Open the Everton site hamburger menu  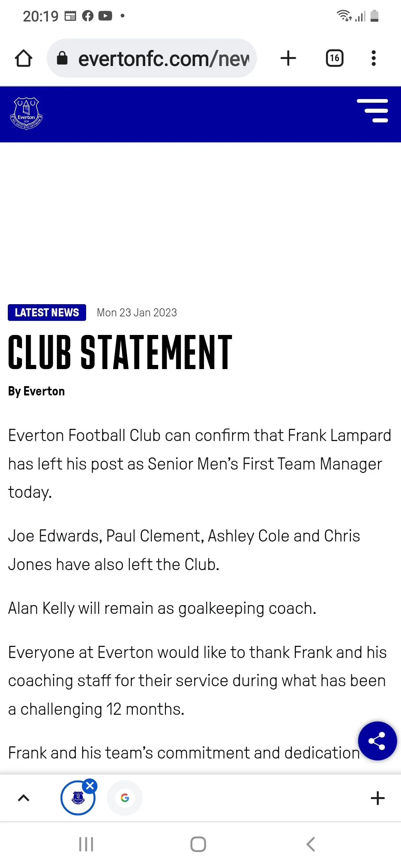pyautogui.click(x=372, y=111)
